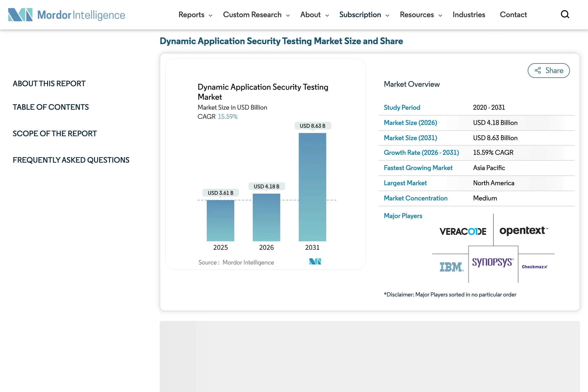The image size is (588, 392).
Task: Select the Industries menu item
Action: coord(469,15)
